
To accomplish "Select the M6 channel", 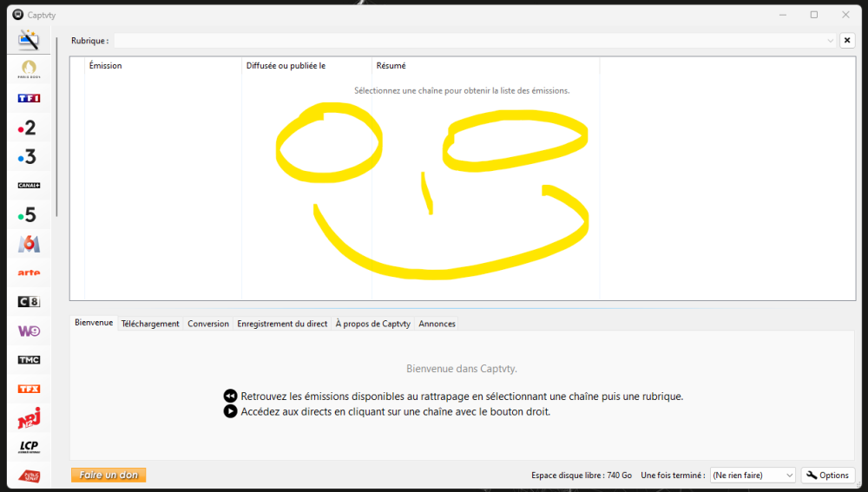I will pyautogui.click(x=29, y=244).
